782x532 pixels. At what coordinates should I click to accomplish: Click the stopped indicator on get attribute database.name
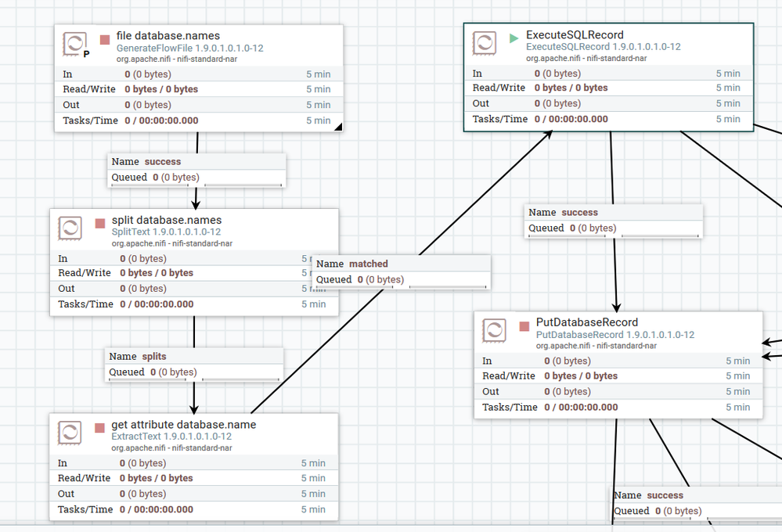click(x=99, y=428)
